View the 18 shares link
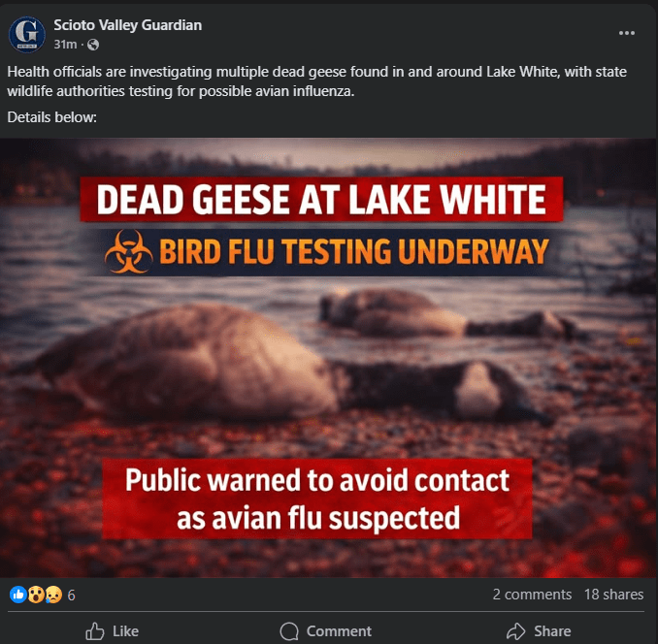 coord(613,595)
